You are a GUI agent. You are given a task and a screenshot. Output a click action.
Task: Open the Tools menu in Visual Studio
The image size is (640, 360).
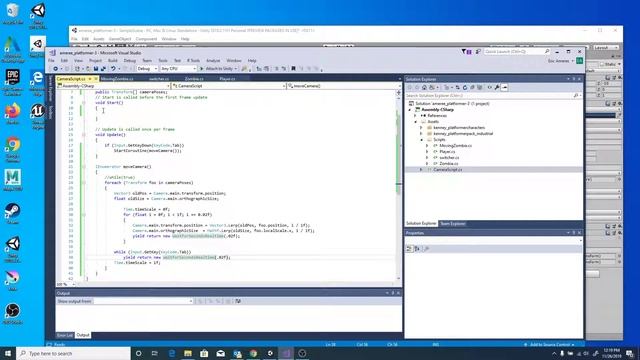163,60
